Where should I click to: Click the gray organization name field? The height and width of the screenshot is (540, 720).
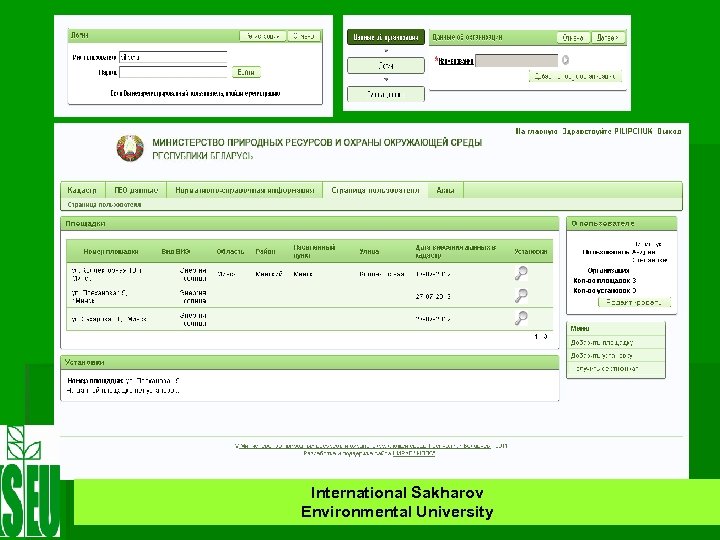[517, 61]
